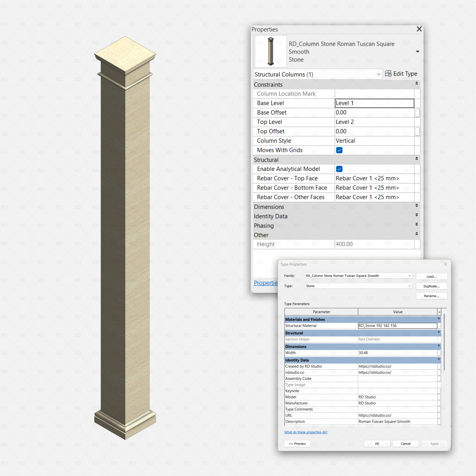Open the type selector dropdown in Properties
The width and height of the screenshot is (476, 476).
[418, 51]
